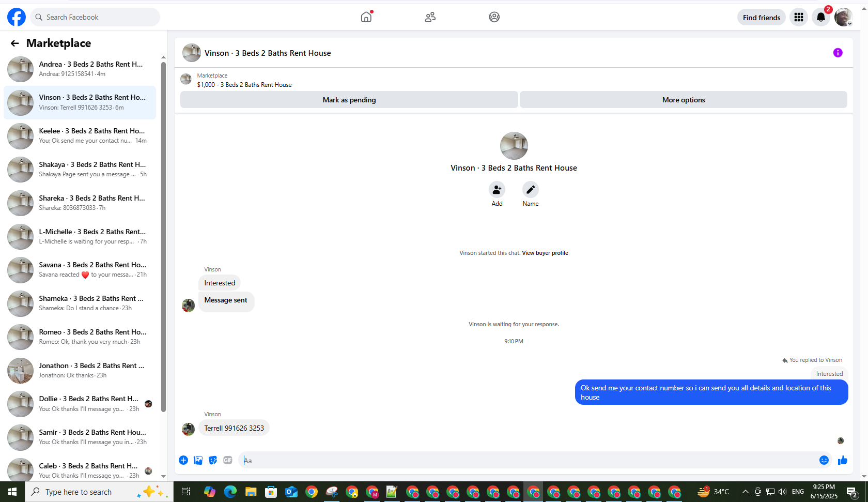Open Shameka's rent house conversation
Viewport: 868px width, 502px height.
[x=80, y=303]
